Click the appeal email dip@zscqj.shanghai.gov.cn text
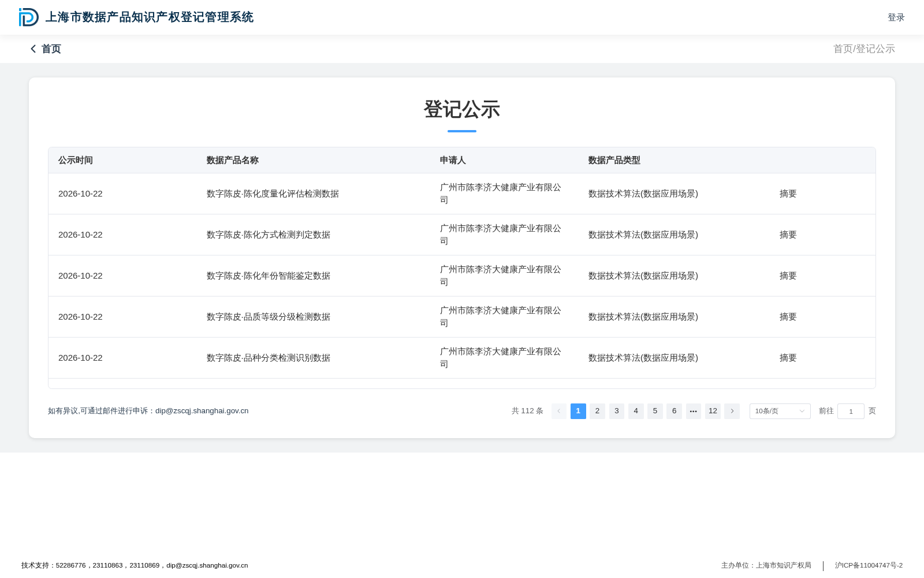 tap(202, 411)
